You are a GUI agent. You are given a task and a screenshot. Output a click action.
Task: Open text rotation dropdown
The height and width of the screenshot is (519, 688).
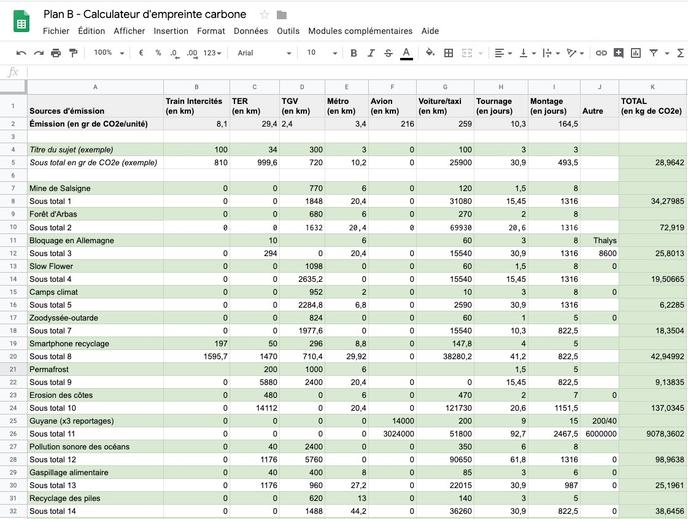(x=575, y=53)
